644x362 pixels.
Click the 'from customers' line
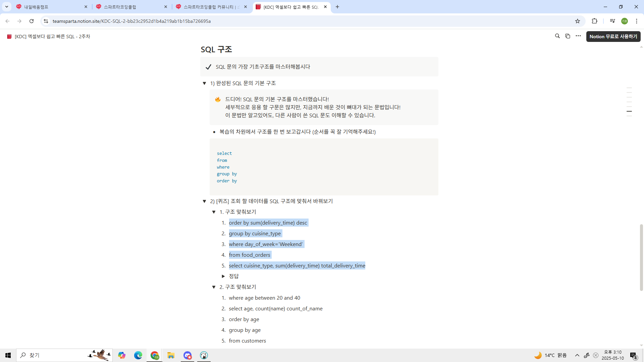pyautogui.click(x=248, y=341)
